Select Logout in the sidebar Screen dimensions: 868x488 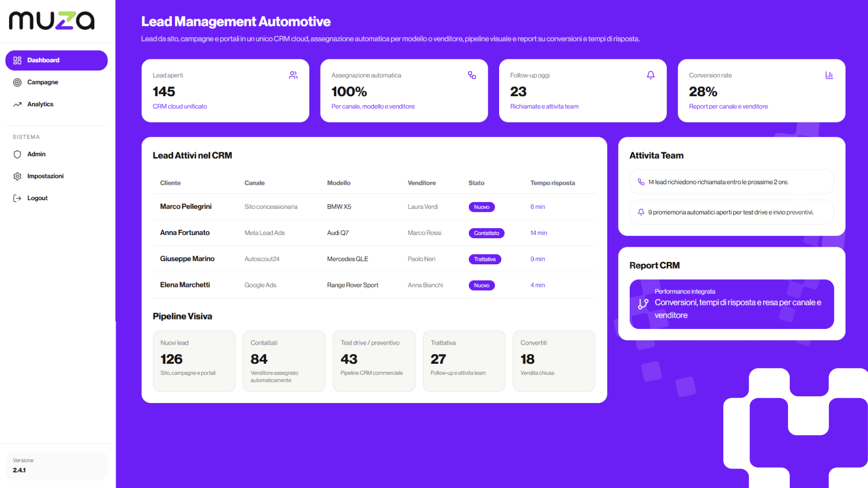(57, 198)
